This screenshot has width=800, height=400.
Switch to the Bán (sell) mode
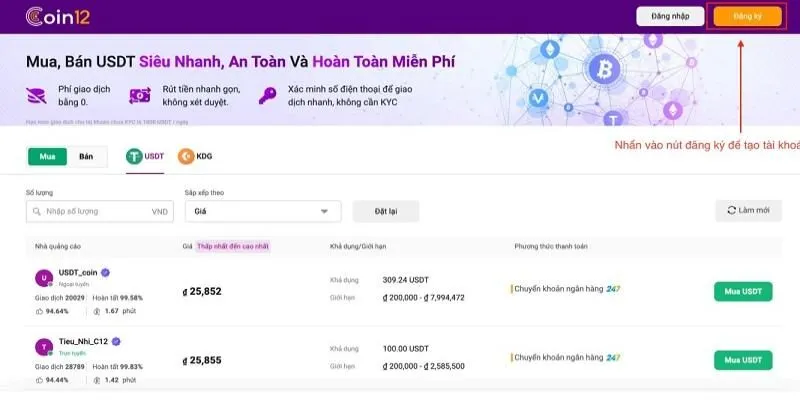point(86,156)
